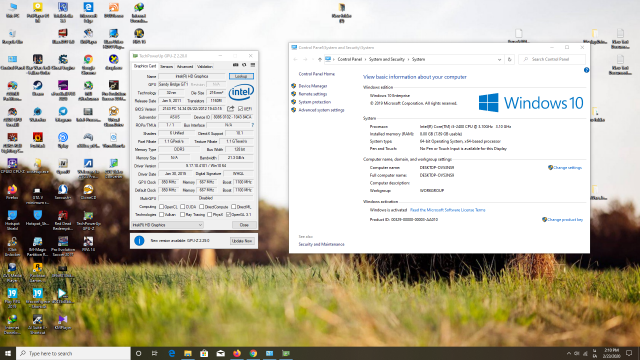The height and width of the screenshot is (360, 640).
Task: Click the Bus Interface question mark
Action: (253, 125)
